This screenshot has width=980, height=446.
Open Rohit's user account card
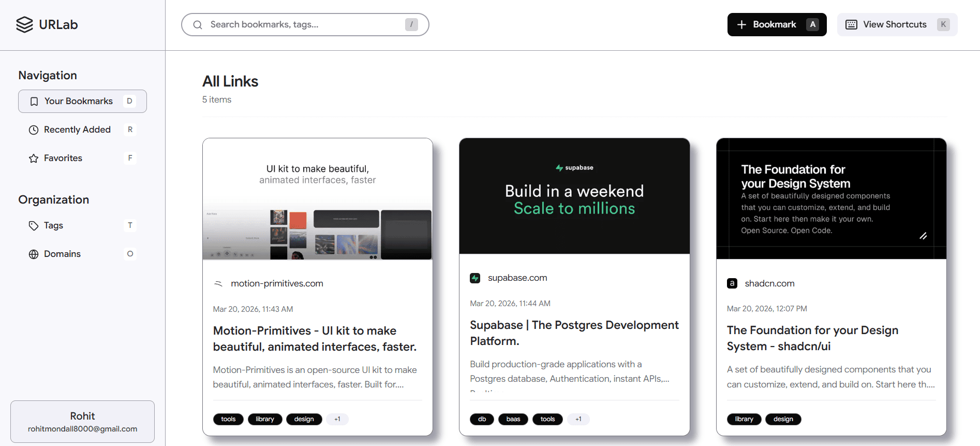pos(82,422)
